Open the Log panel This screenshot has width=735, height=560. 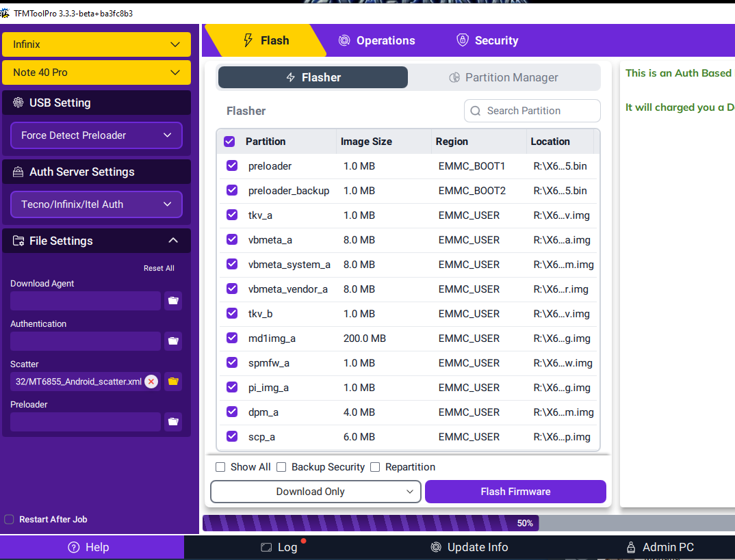click(279, 547)
